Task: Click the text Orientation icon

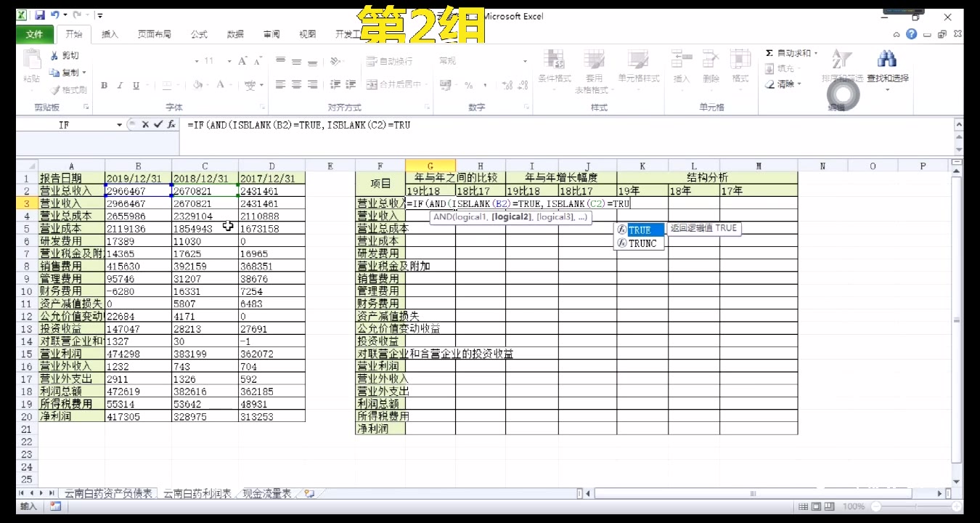Action: tap(335, 61)
